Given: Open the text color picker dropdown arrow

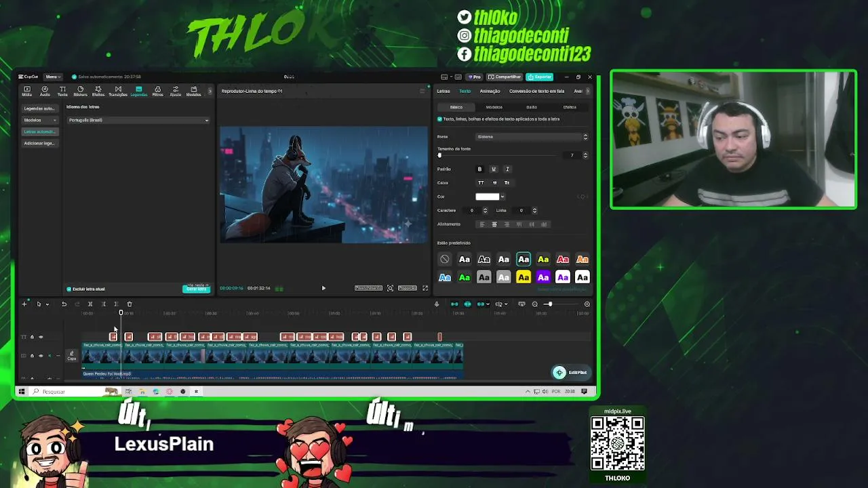Looking at the screenshot, I should 502,197.
